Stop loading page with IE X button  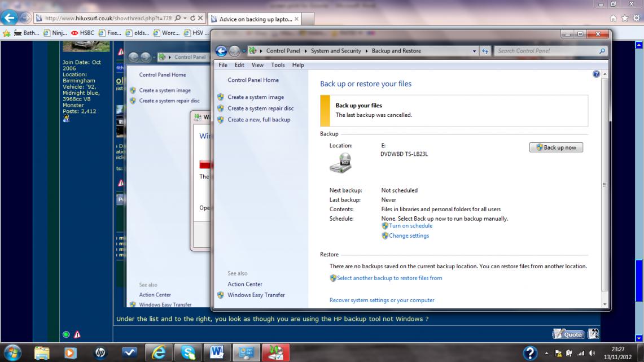200,19
